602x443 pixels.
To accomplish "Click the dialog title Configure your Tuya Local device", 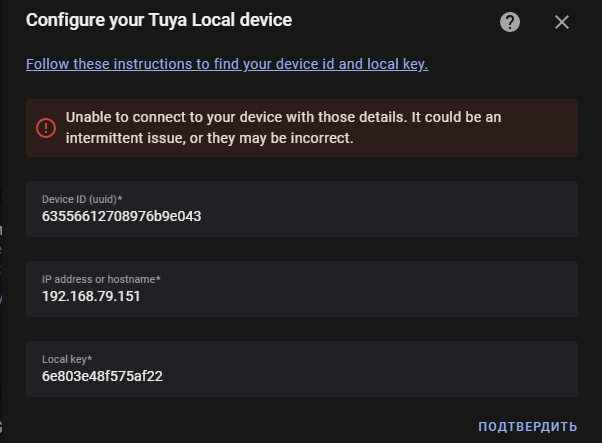I will pyautogui.click(x=159, y=20).
